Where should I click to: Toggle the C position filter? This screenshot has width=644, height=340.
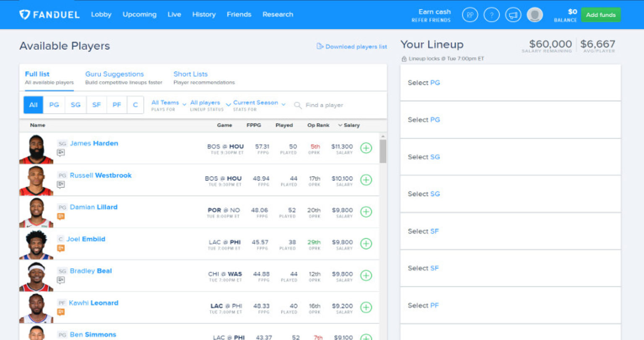click(x=135, y=105)
